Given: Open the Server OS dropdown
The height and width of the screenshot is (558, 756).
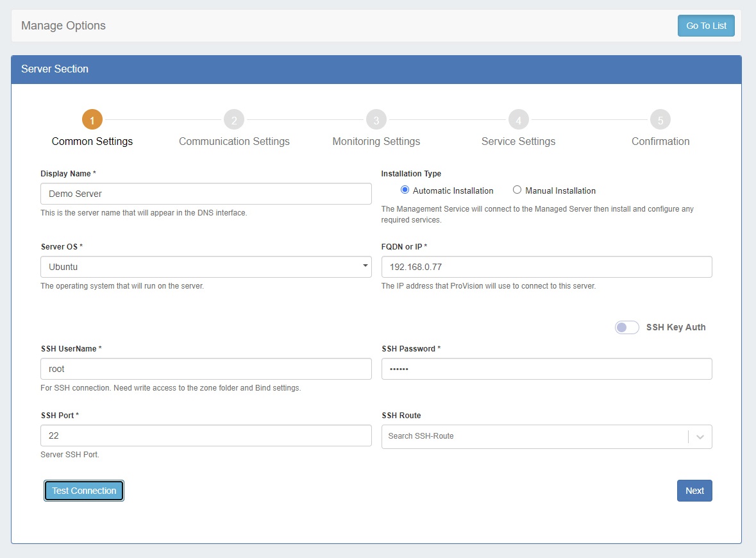Looking at the screenshot, I should [206, 267].
